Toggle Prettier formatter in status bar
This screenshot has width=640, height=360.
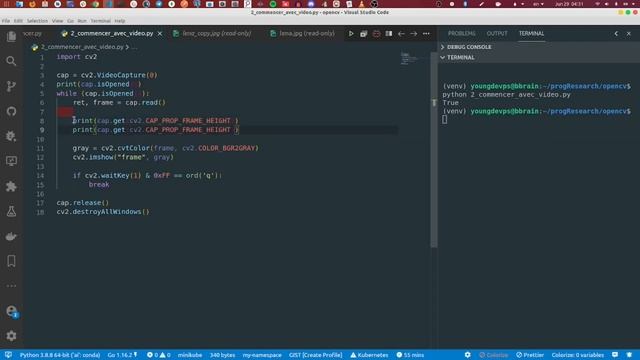530,355
